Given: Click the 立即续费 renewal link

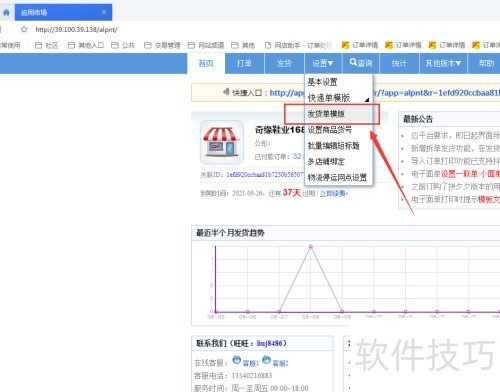Looking at the screenshot, I should pyautogui.click(x=334, y=193).
